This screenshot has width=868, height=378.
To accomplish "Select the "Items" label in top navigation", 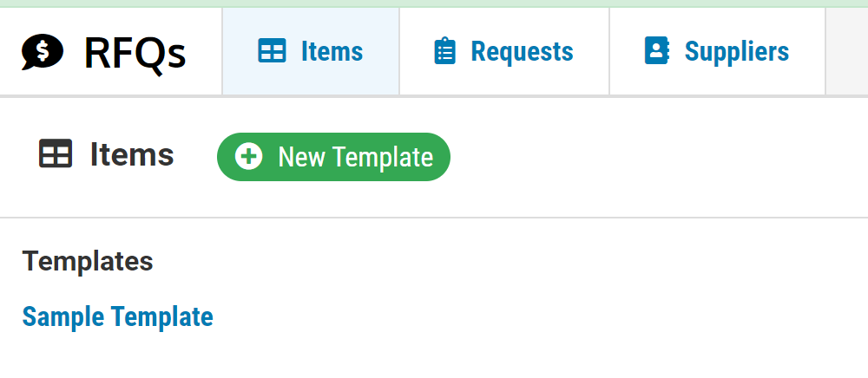I will (x=332, y=51).
